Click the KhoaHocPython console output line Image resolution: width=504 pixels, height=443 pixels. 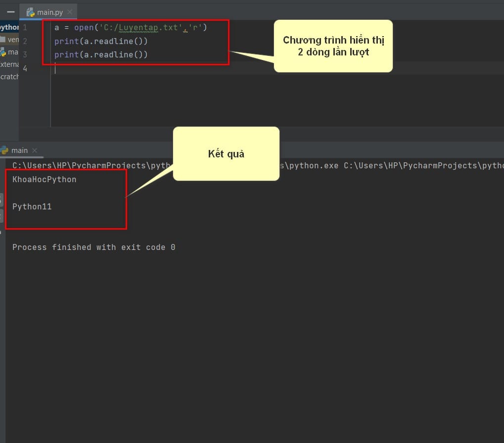pyautogui.click(x=45, y=180)
